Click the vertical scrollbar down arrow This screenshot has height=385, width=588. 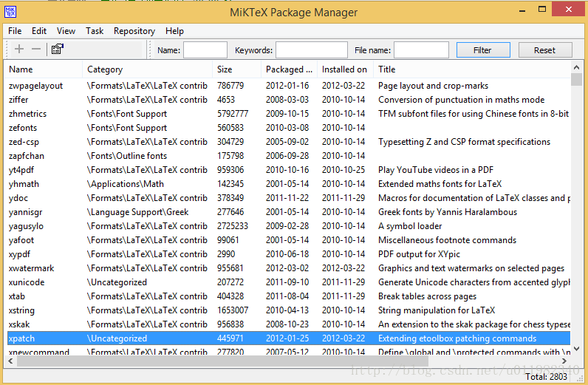point(576,349)
